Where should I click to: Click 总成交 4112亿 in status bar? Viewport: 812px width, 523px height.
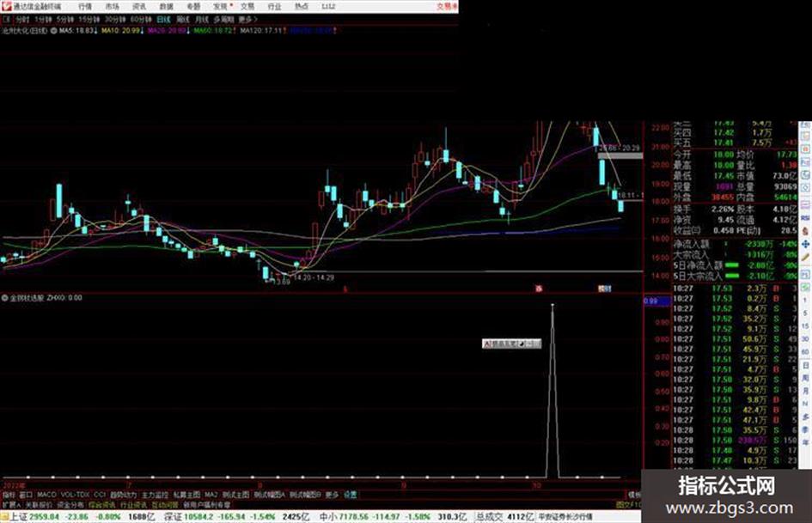tap(504, 517)
